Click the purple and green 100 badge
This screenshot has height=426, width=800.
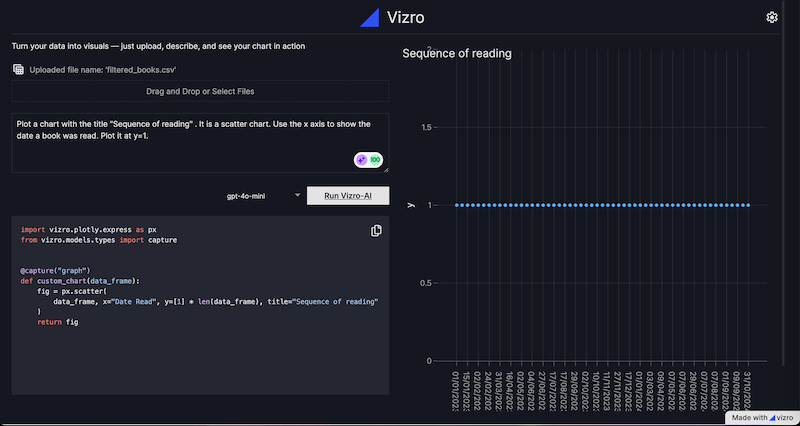(x=369, y=160)
